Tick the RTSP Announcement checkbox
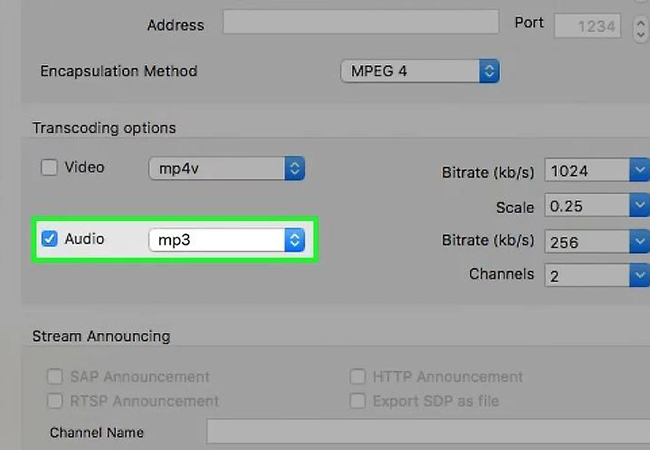This screenshot has width=650, height=450. [55, 401]
